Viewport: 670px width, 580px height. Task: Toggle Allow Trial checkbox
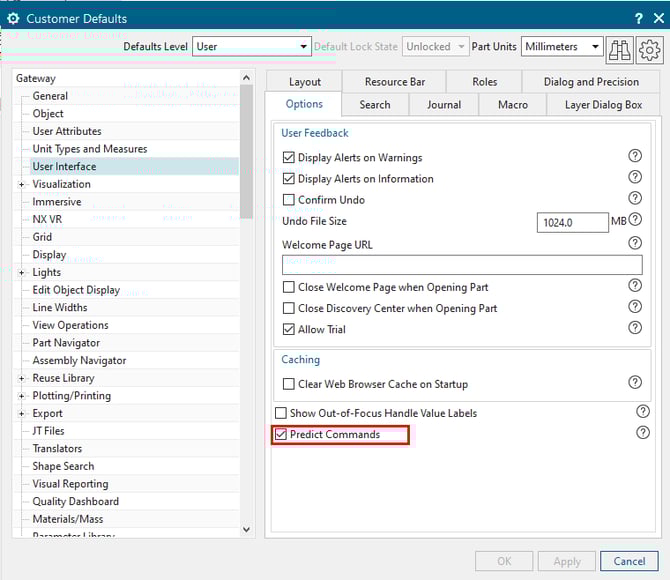289,330
